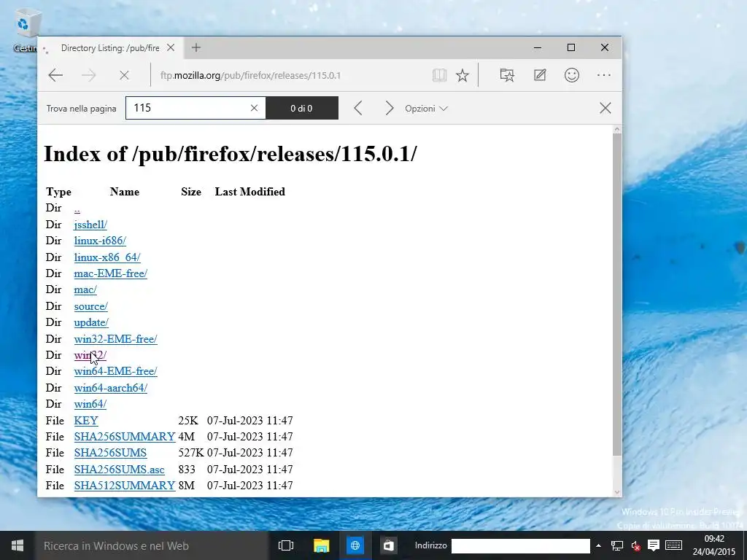The image size is (747, 560).
Task: Open Task View on the taskbar
Action: pyautogui.click(x=286, y=545)
